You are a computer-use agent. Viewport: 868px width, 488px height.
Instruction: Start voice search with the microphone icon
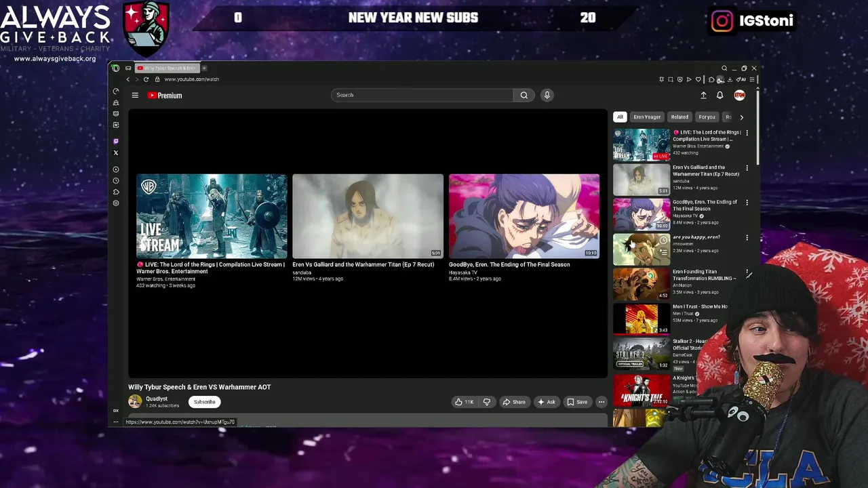coord(547,95)
